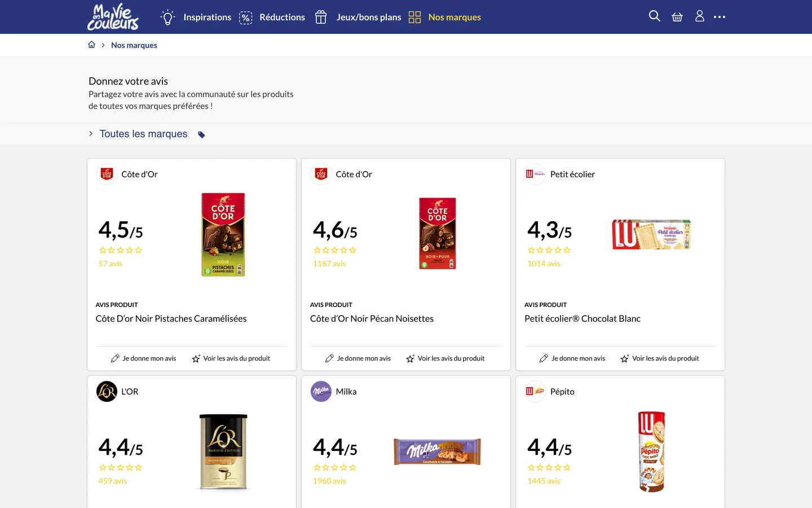Click the Pistaches Caramélisées chocolate bar image
Viewport: 812px width, 508px height.
pos(223,234)
